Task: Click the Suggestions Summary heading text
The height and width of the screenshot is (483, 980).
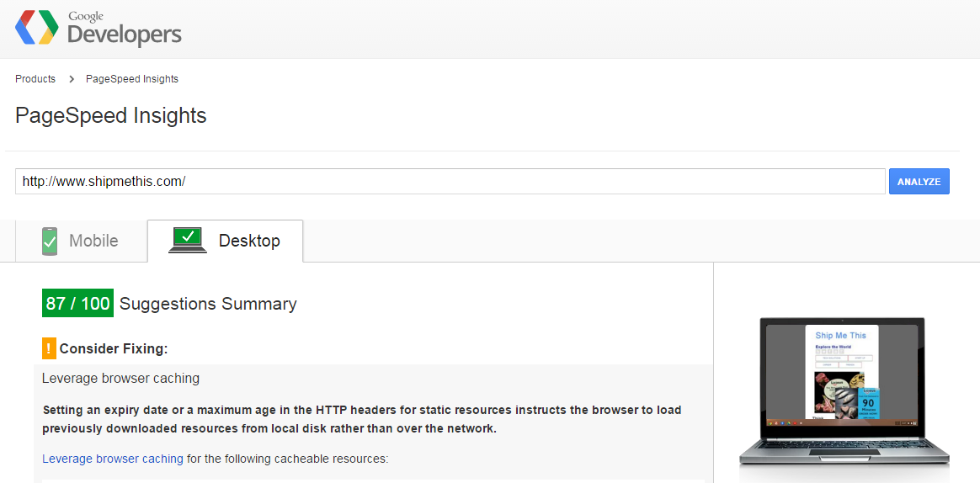Action: (x=208, y=304)
